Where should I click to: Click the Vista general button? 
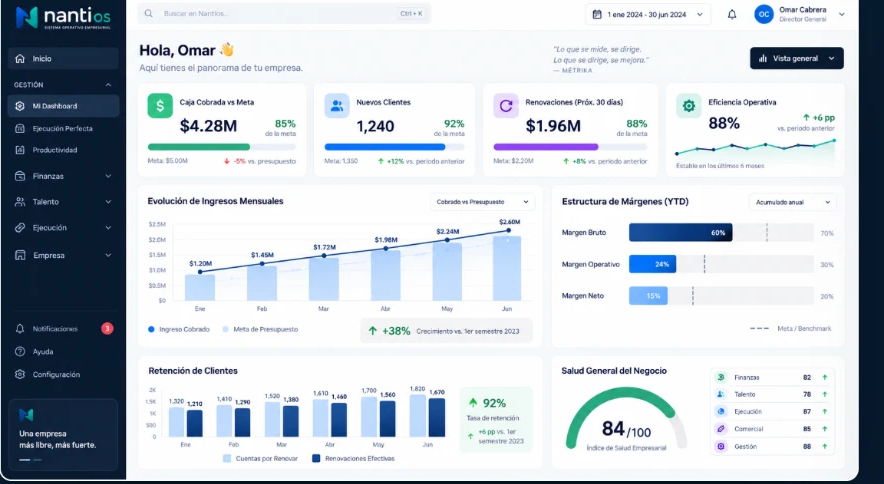pyautogui.click(x=797, y=58)
